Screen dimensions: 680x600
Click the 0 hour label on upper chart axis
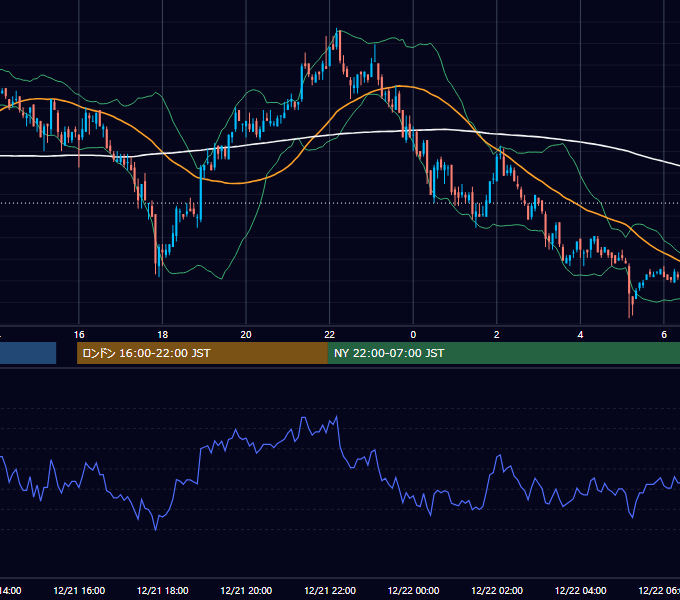[413, 335]
